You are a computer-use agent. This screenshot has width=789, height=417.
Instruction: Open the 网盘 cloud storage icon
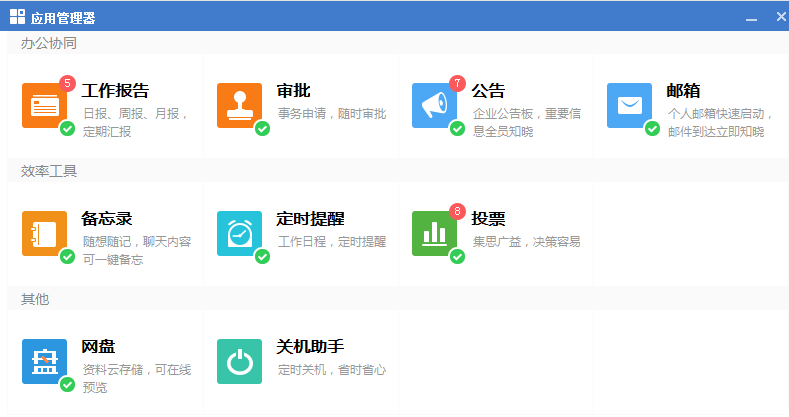click(x=44, y=361)
